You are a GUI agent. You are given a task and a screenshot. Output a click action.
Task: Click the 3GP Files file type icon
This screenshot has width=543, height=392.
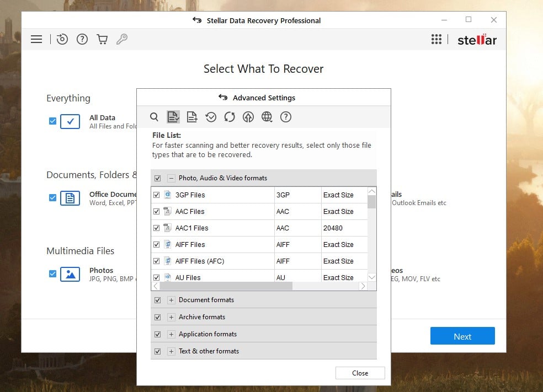[168, 195]
